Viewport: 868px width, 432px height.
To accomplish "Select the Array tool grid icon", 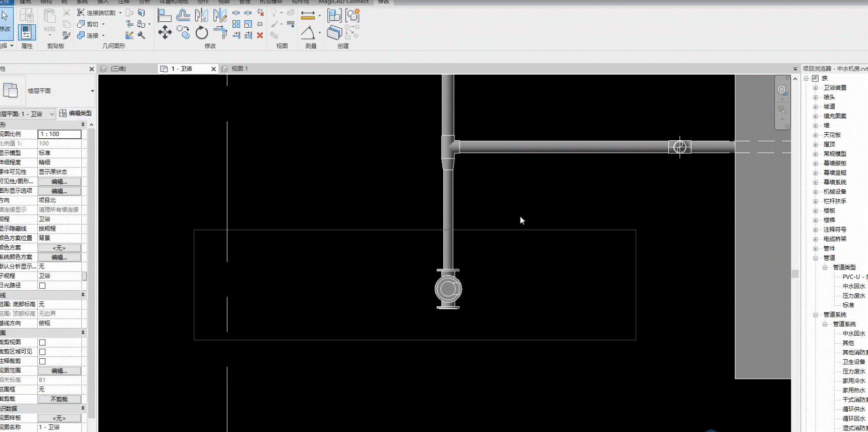I will click(x=236, y=24).
